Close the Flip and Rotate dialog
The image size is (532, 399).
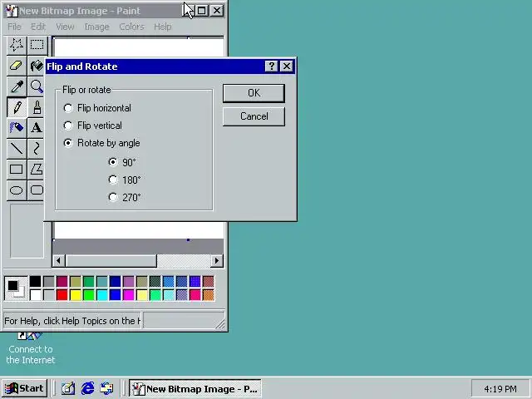coord(287,66)
